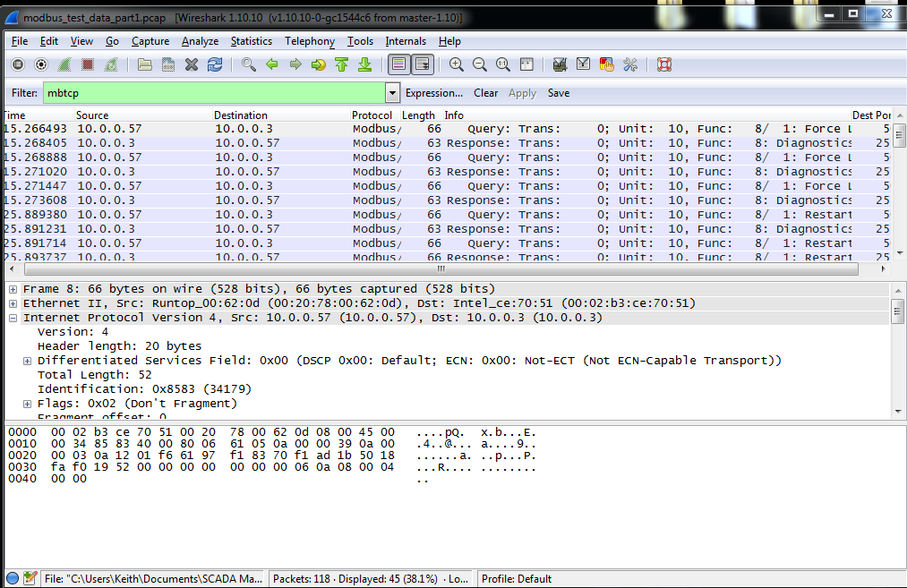Edit capture filters icon

(x=560, y=64)
